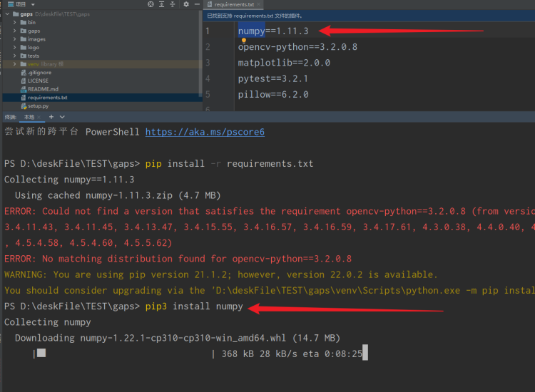Screen dimensions: 535x392
Task: Open the project view dropdown arrow
Action: pyautogui.click(x=33, y=4)
